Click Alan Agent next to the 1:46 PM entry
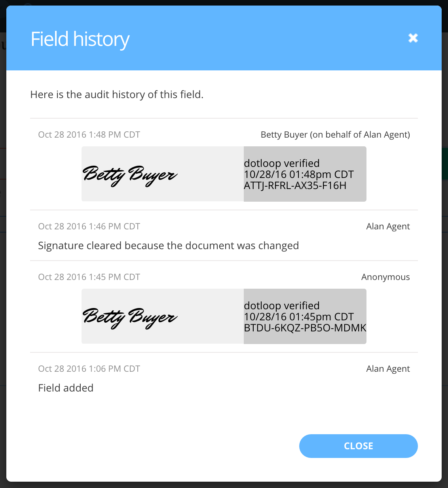The height and width of the screenshot is (488, 448). pyautogui.click(x=388, y=226)
